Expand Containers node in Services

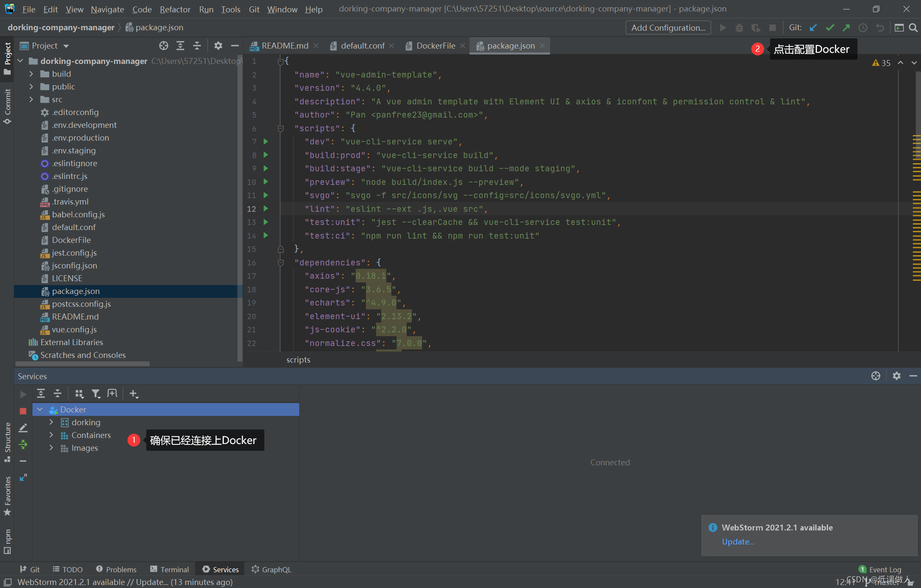[51, 435]
